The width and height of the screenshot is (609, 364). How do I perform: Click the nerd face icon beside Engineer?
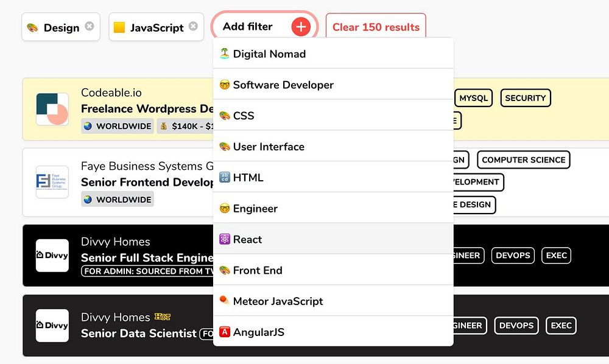(x=225, y=208)
